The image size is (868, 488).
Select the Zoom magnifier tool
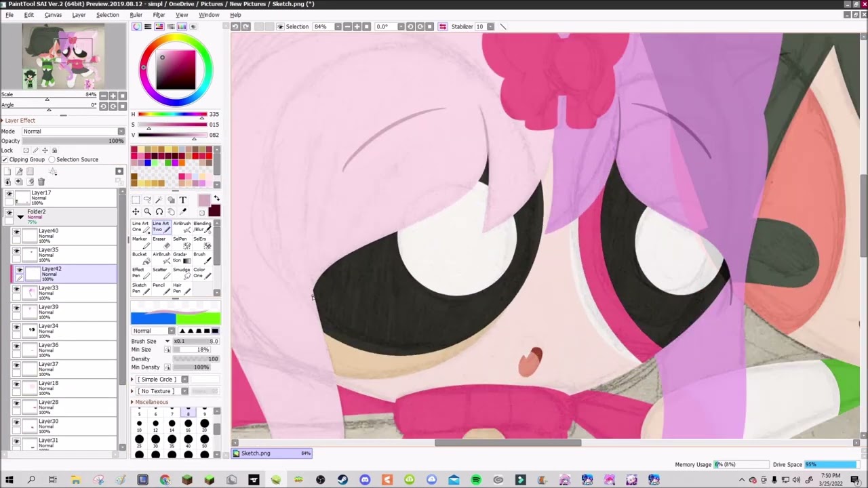[147, 212]
